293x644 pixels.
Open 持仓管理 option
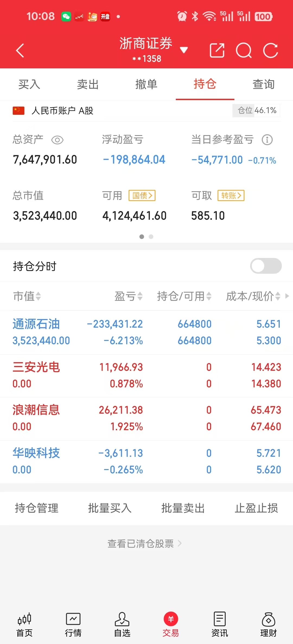click(37, 508)
